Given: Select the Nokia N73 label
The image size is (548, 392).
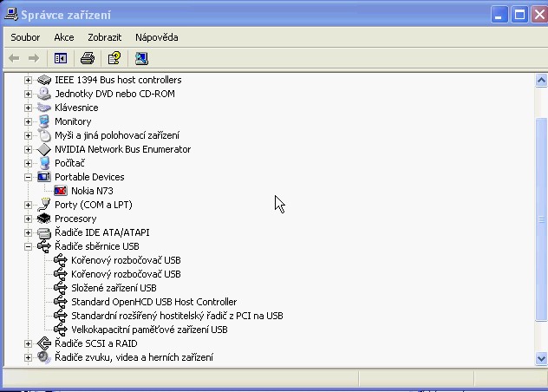Looking at the screenshot, I should coord(92,191).
